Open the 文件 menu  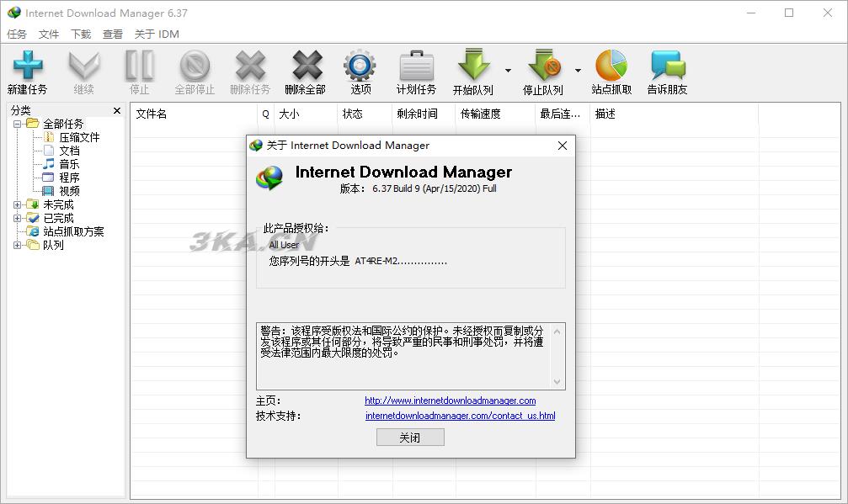[49, 34]
